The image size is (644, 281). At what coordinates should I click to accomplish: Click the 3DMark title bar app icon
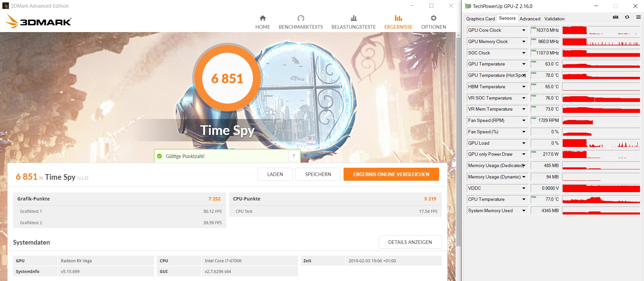(5, 6)
